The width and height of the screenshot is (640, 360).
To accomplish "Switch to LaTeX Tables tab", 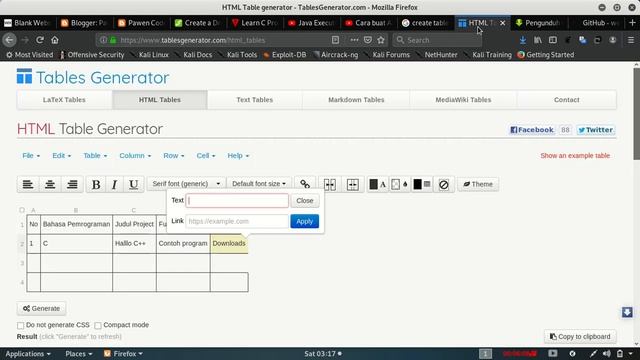I will [x=64, y=100].
